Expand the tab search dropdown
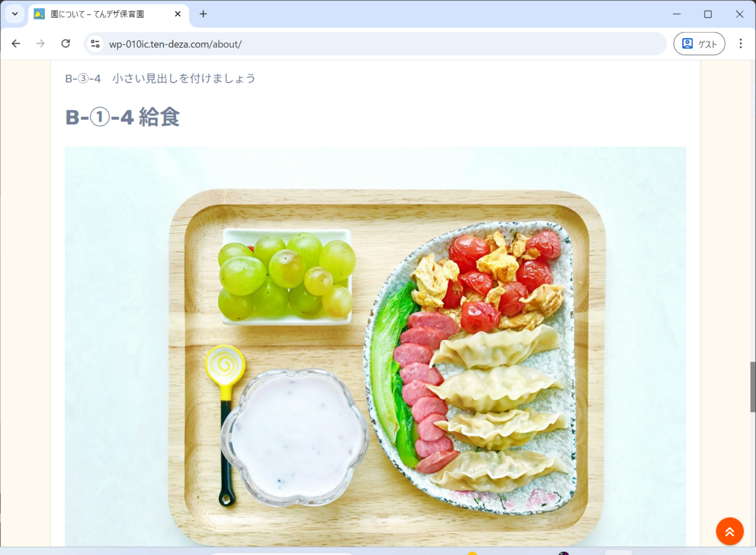 pyautogui.click(x=15, y=14)
